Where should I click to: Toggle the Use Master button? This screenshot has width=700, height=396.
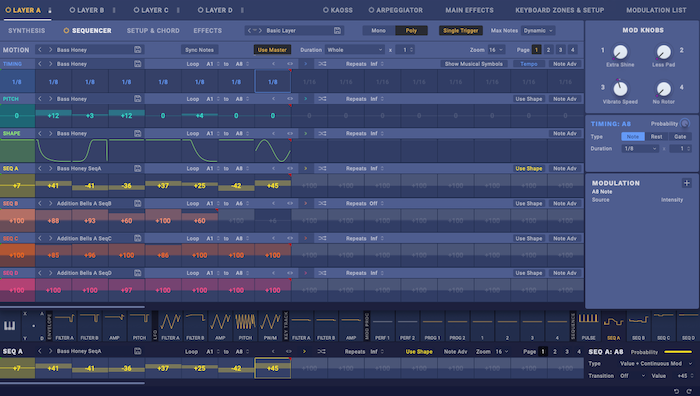point(272,50)
